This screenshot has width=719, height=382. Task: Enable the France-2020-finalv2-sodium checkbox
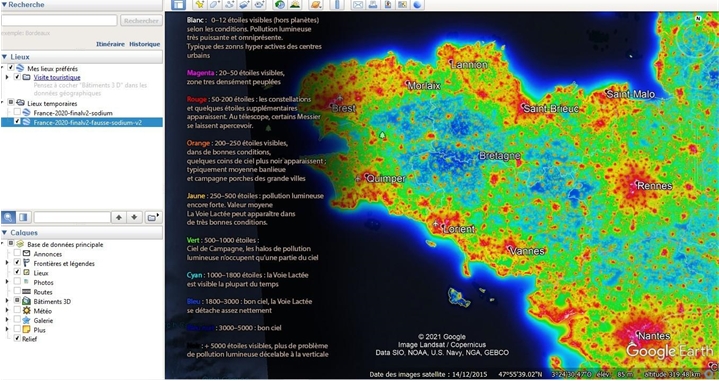pyautogui.click(x=17, y=112)
